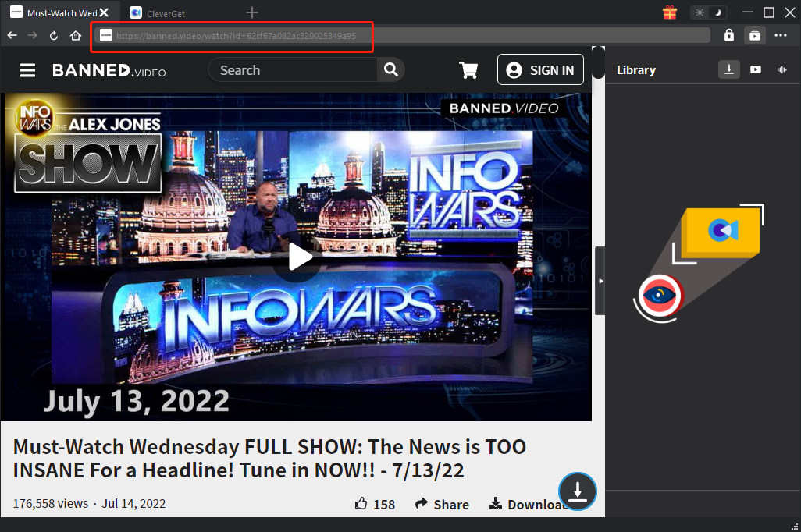Click the padlock icon in the toolbar
801x532 pixels.
click(728, 35)
